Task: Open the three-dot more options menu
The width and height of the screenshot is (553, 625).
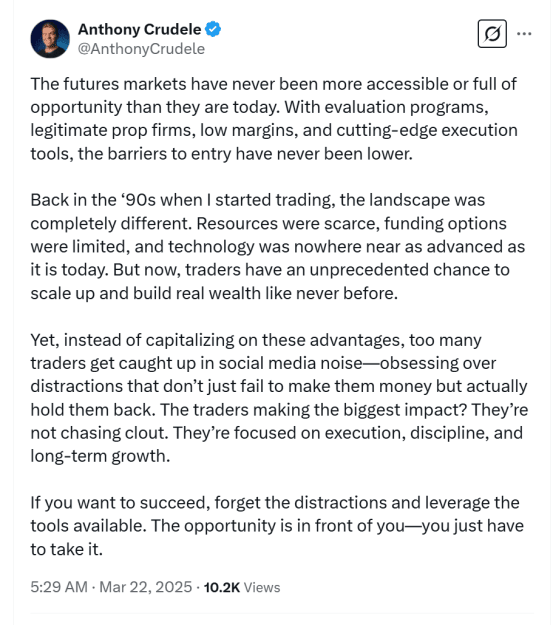Action: (x=524, y=34)
